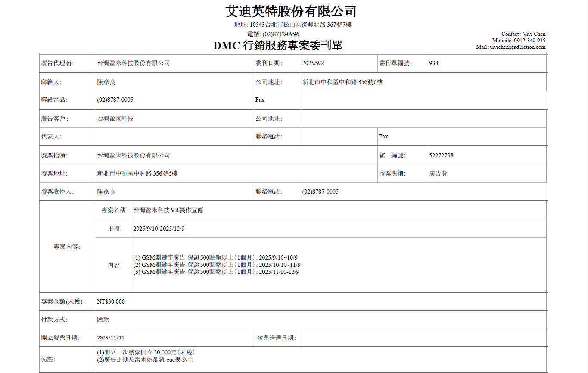Viewport: 588px width, 373px height.
Task: Click the title DMC 行銷服務專案委刊單
Action: (278, 45)
